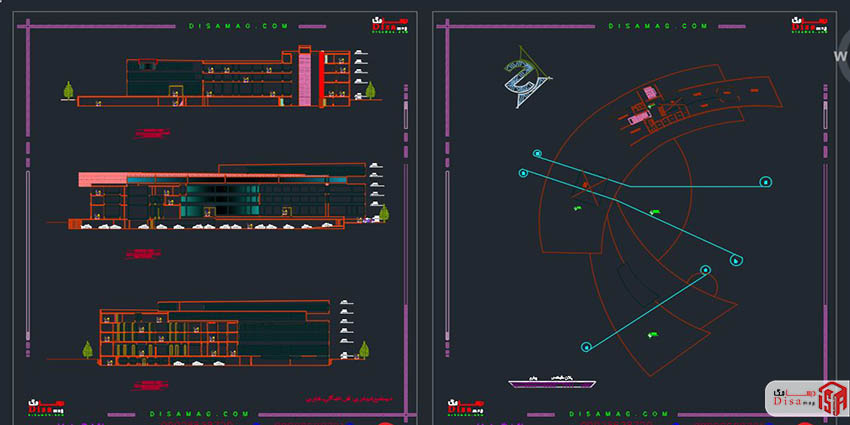The height and width of the screenshot is (425, 850).
Task: Click the lowest cyan marker circle on the site plan
Action: point(587,346)
